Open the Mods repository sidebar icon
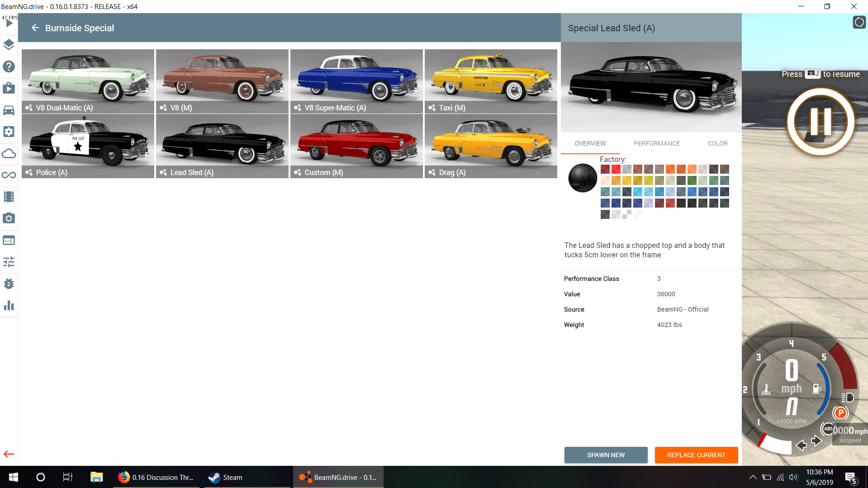 coord(9,88)
